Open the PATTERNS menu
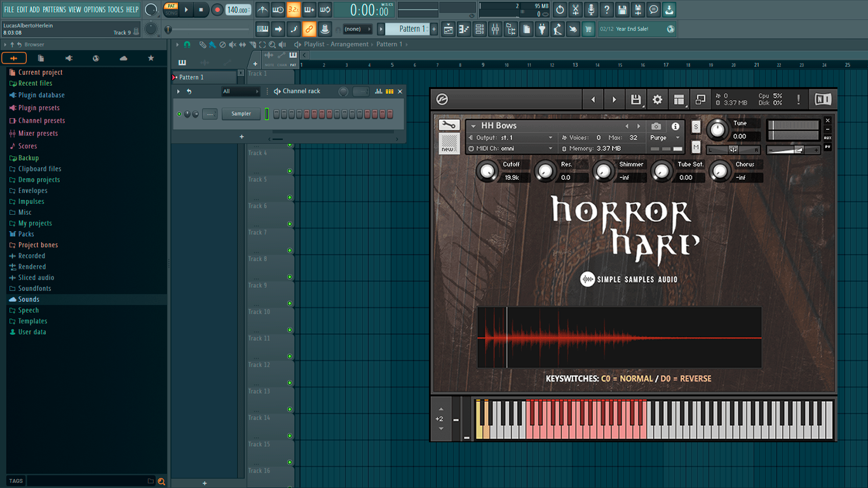The width and height of the screenshot is (868, 488). point(54,10)
